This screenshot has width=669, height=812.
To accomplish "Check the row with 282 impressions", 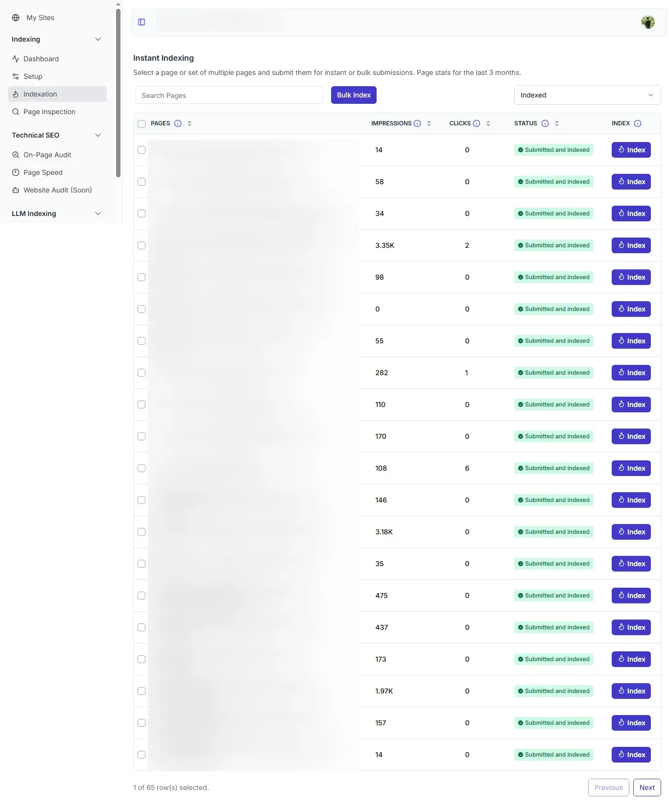I will click(142, 373).
